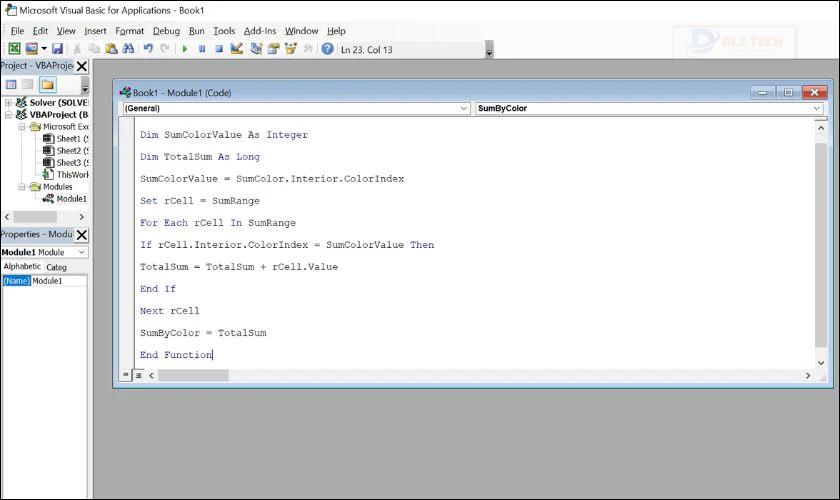Open the Tools menu

224,31
